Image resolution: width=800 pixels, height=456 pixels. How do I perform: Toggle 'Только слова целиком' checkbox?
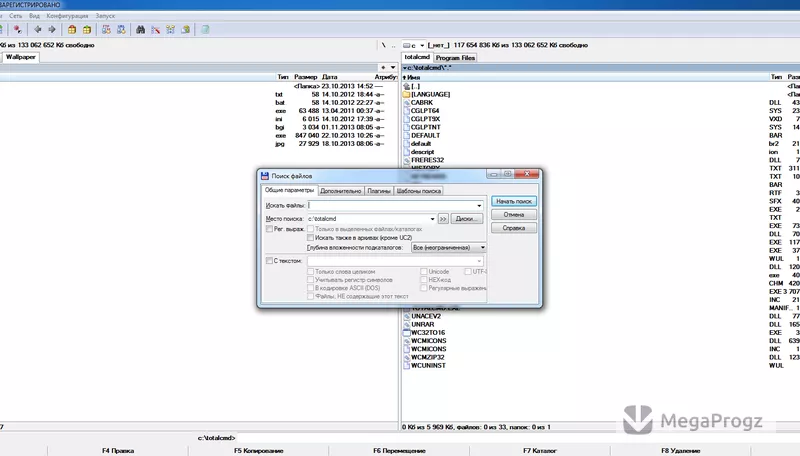click(x=310, y=272)
